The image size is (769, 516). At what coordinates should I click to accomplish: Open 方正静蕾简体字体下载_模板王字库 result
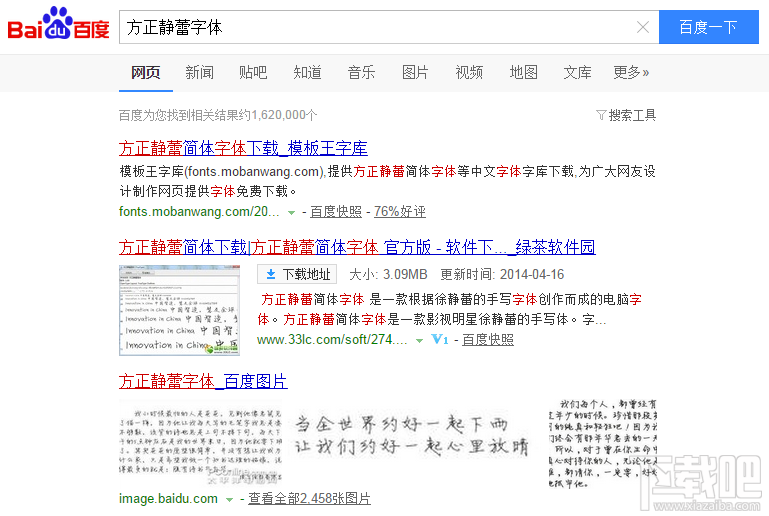pyautogui.click(x=243, y=148)
